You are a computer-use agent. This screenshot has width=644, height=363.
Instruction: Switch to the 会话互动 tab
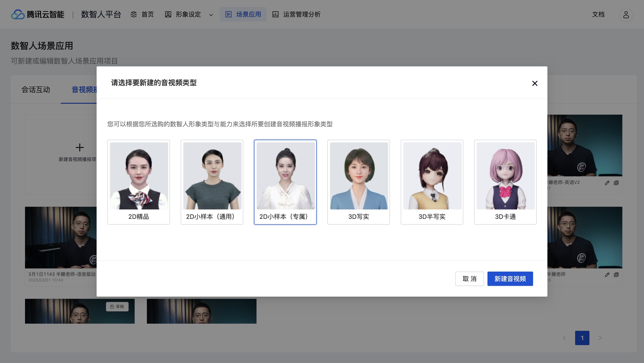(36, 89)
